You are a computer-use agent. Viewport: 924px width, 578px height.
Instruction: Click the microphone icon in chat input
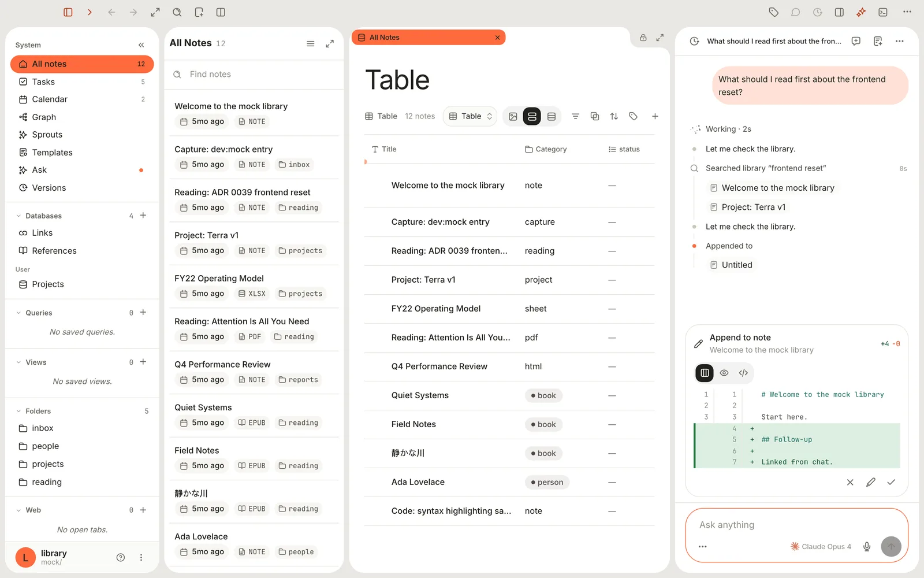pyautogui.click(x=867, y=547)
